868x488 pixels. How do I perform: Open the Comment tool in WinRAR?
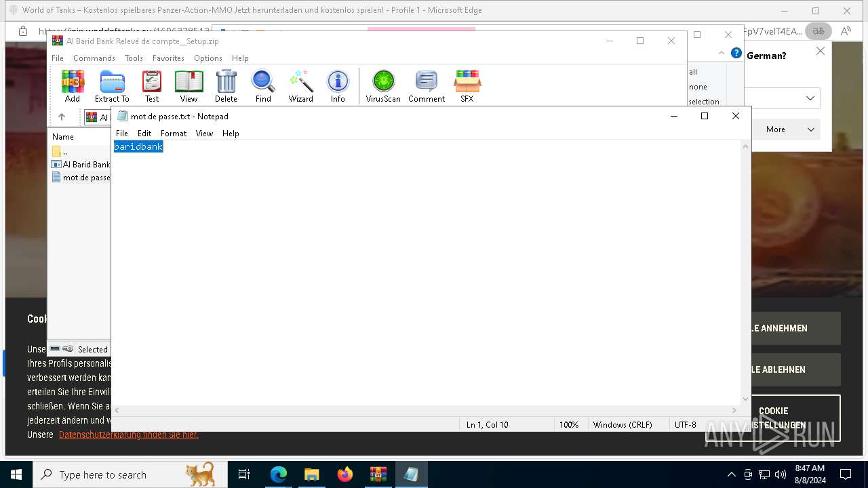(427, 86)
